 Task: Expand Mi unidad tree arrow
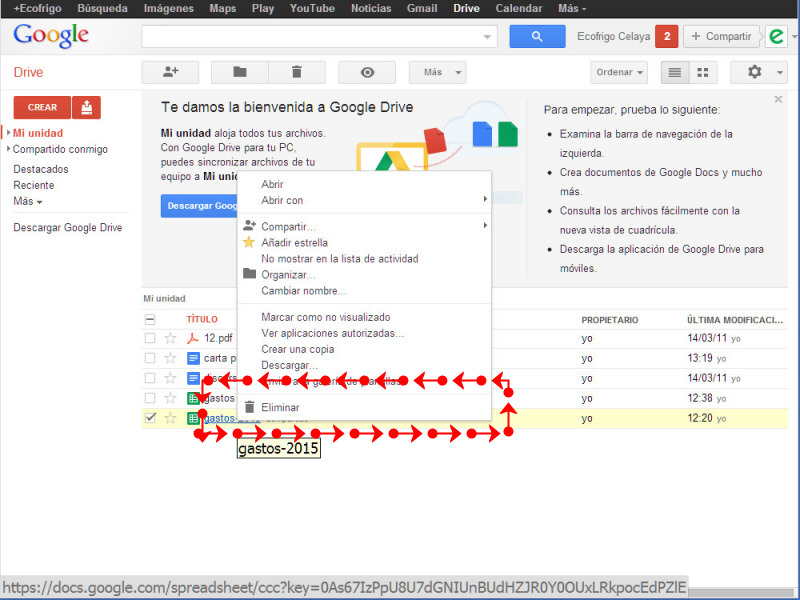point(8,133)
